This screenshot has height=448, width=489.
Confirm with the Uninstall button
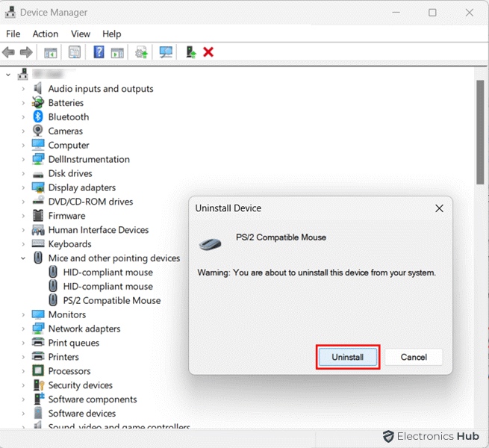coord(348,357)
